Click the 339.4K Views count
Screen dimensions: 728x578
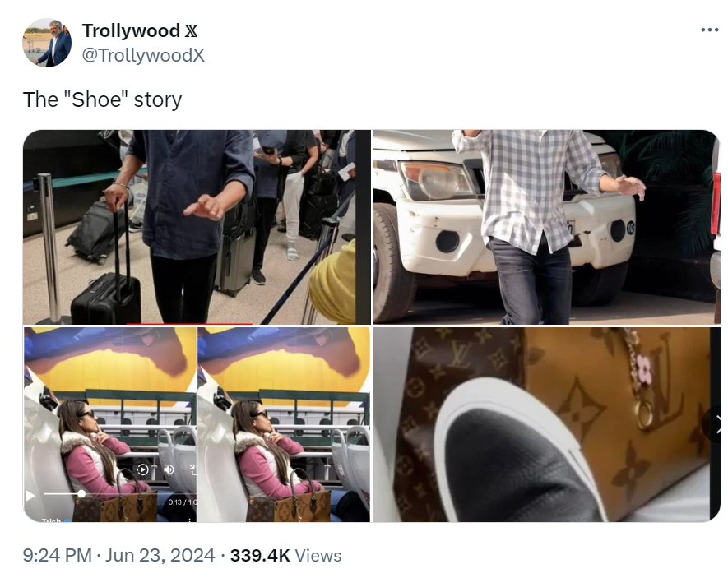tap(285, 555)
